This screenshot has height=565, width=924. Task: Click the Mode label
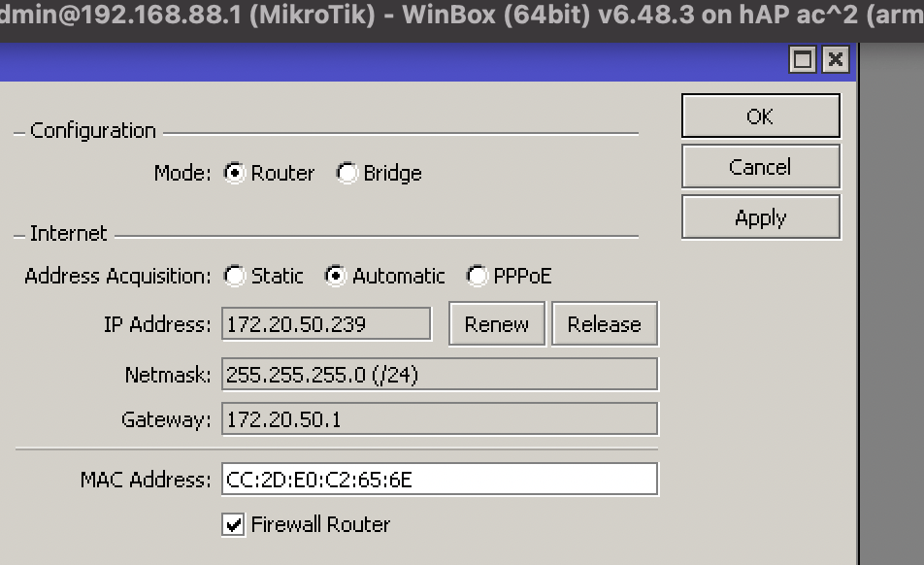pos(182,173)
